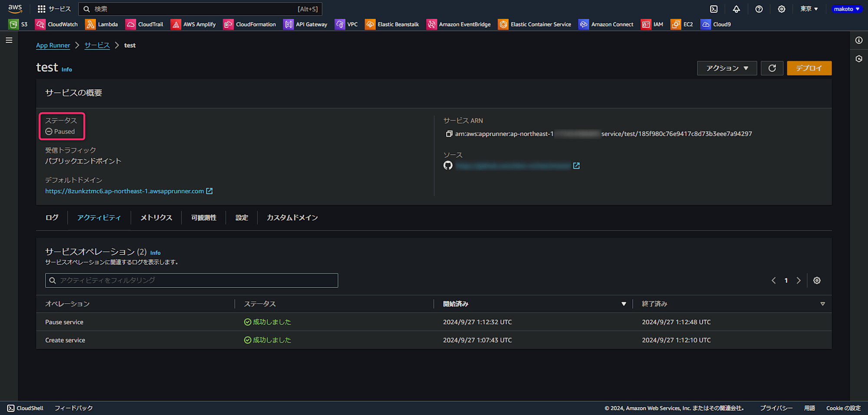Focus the AWS search field

pos(200,9)
